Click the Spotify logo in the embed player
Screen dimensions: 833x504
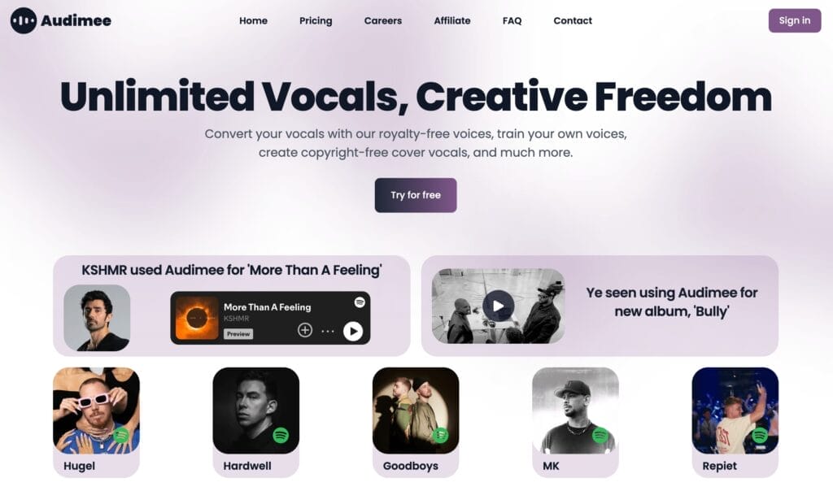pyautogui.click(x=360, y=302)
